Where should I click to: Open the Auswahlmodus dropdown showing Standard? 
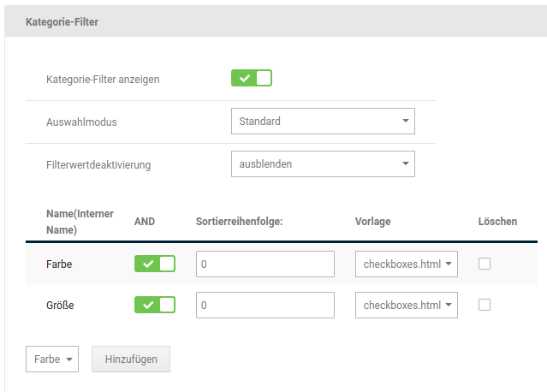pos(323,122)
